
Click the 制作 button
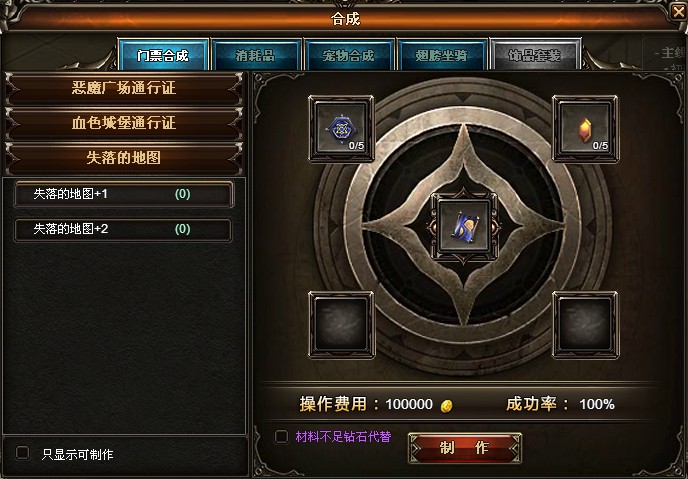[x=465, y=448]
